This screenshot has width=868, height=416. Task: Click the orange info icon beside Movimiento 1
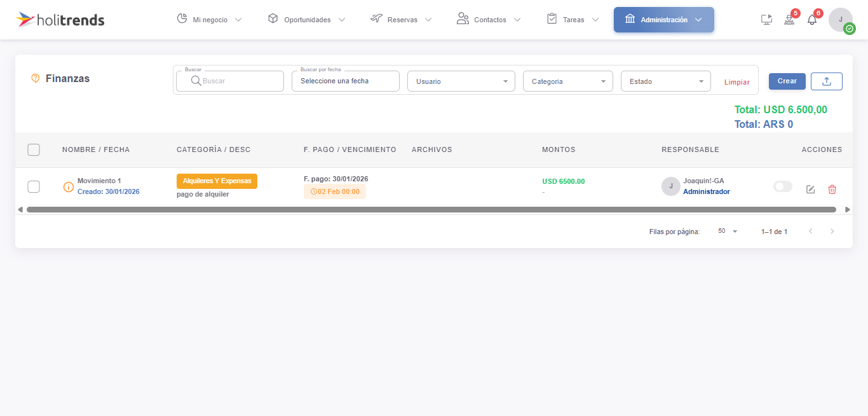tap(69, 187)
